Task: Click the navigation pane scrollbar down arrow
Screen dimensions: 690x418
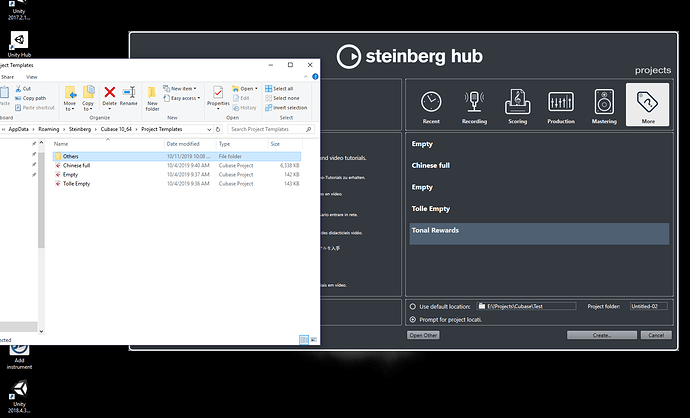Action: click(x=41, y=332)
